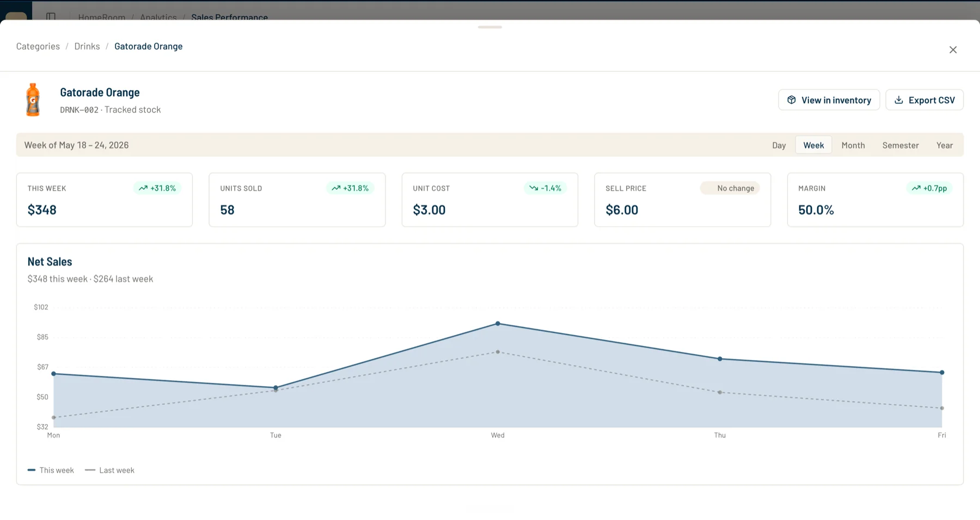Click last week's Monday dashed-line point

pos(53,418)
